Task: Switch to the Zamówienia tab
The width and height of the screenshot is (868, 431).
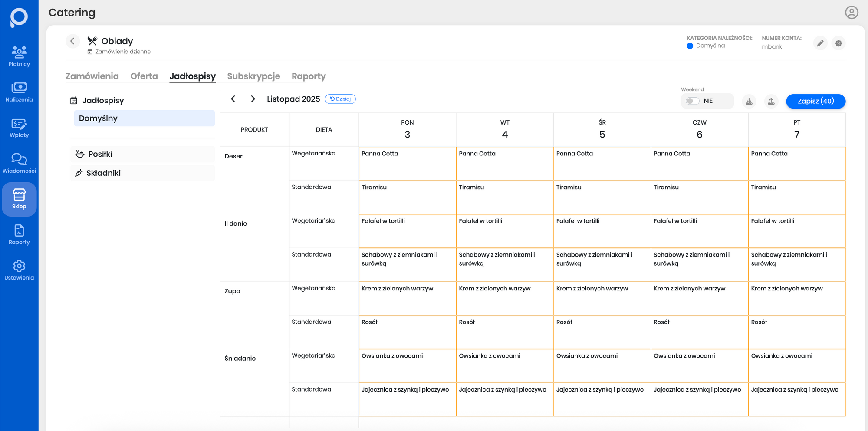Action: pyautogui.click(x=92, y=76)
